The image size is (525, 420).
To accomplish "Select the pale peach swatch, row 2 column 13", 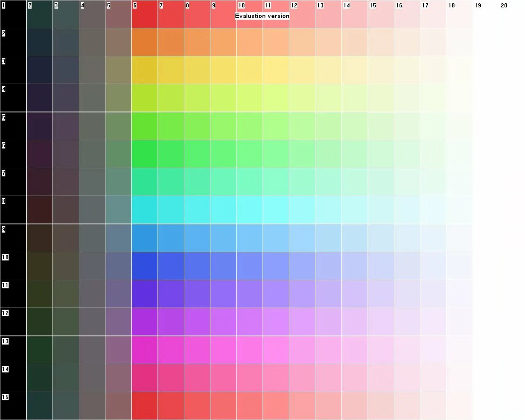I will coord(328,42).
